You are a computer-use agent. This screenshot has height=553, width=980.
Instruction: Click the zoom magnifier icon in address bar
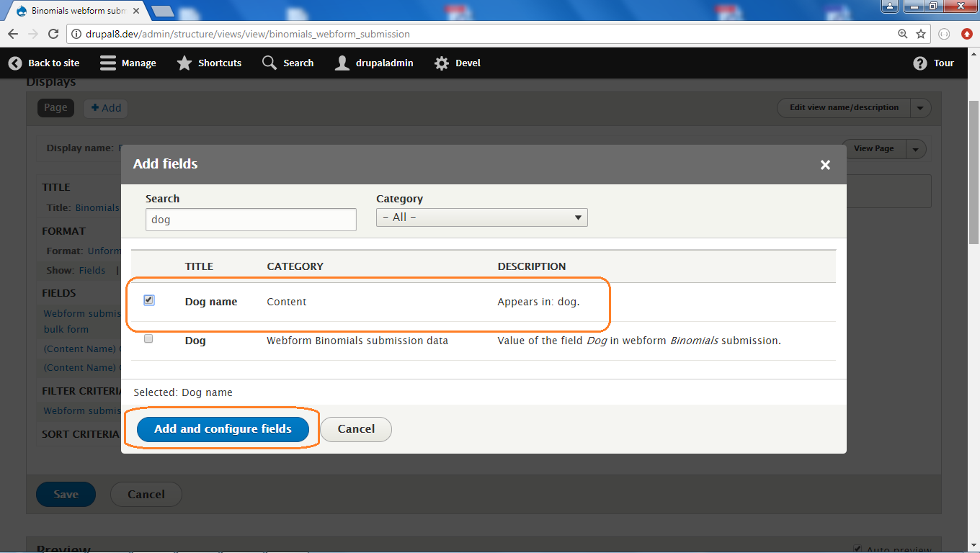pyautogui.click(x=903, y=34)
